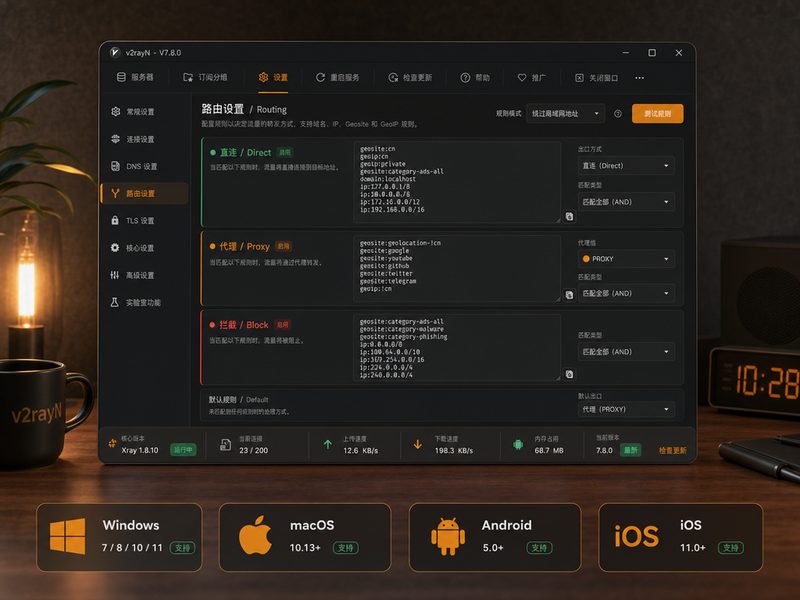Open the 规则模式 dropdown
800x600 pixels.
point(565,114)
